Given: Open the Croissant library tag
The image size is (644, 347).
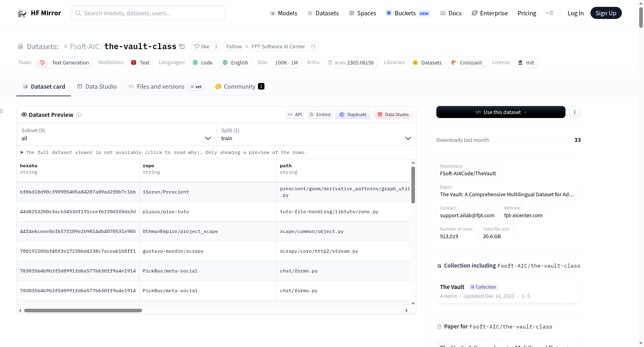Looking at the screenshot, I should pos(467,62).
